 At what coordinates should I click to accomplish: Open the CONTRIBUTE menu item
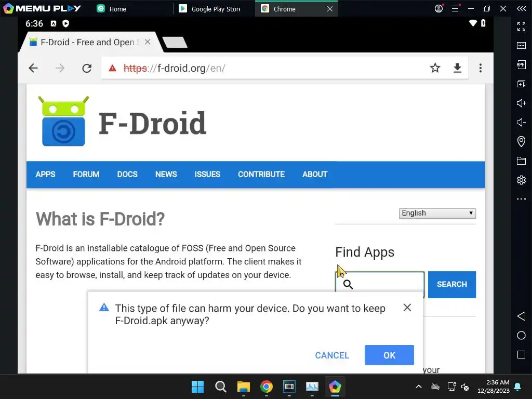tap(261, 175)
